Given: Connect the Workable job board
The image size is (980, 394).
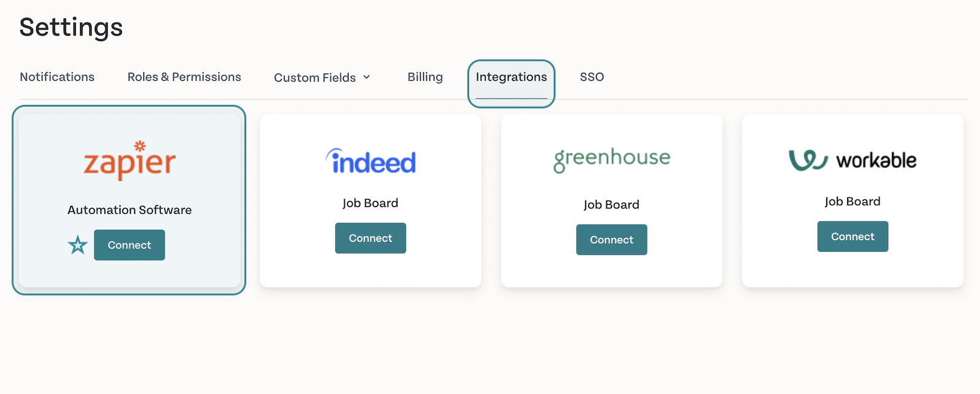Looking at the screenshot, I should 853,237.
